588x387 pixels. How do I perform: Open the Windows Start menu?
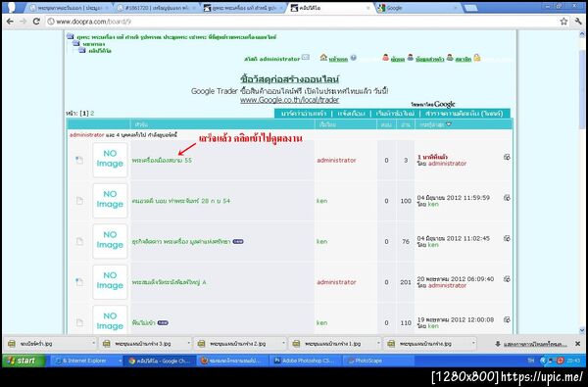click(24, 361)
